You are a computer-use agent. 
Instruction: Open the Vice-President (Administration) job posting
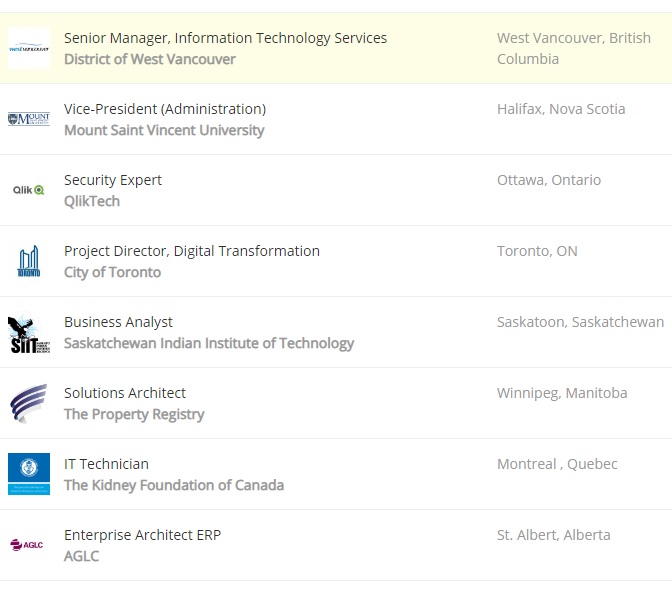click(165, 109)
